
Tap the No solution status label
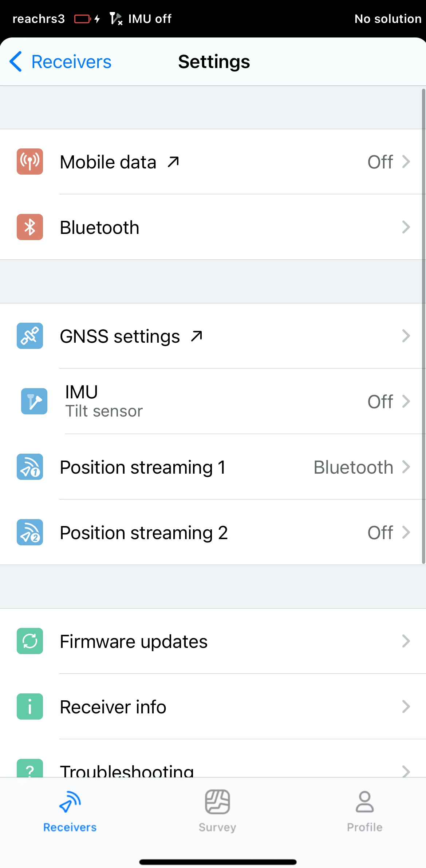388,19
